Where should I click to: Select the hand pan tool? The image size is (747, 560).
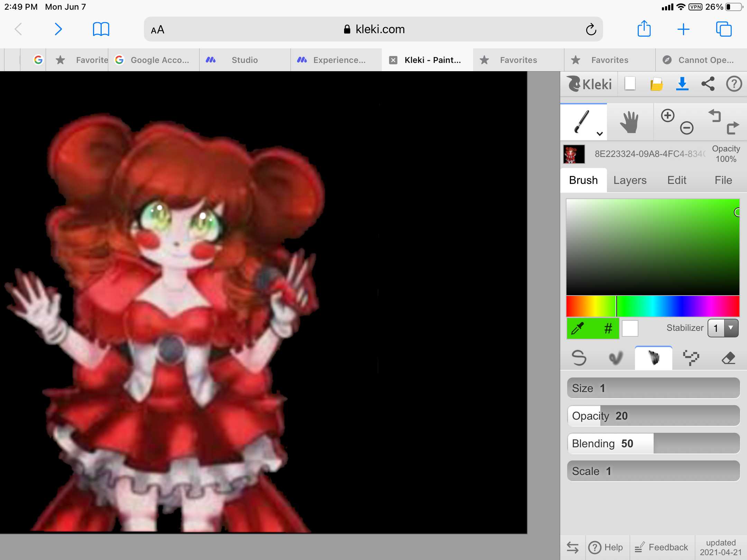point(629,122)
